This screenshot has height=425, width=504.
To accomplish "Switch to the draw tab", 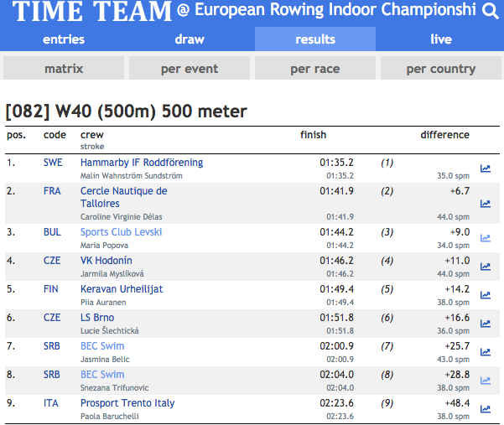I will (190, 39).
